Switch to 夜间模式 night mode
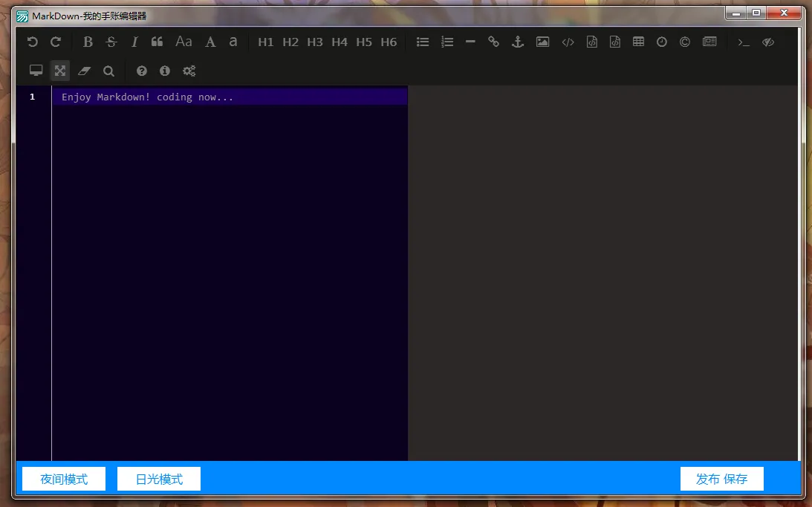Viewport: 812px width, 507px height. (64, 479)
